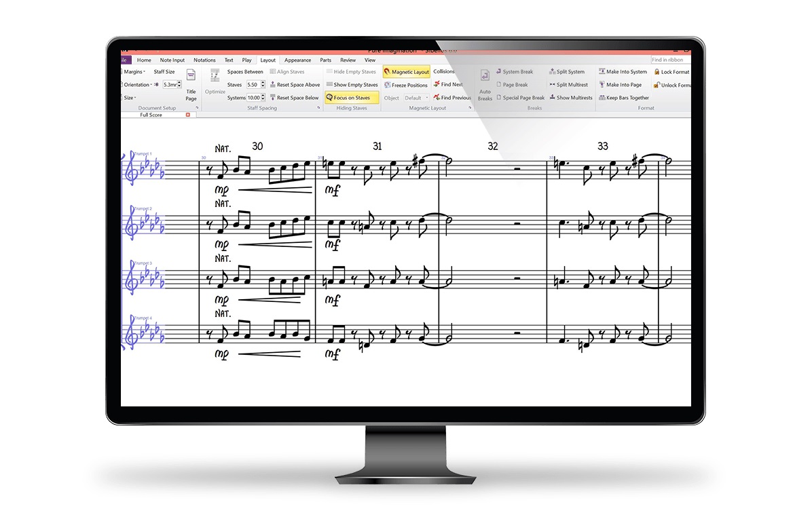Switch to the Appearance tab
The width and height of the screenshot is (812, 515).
[x=298, y=60]
